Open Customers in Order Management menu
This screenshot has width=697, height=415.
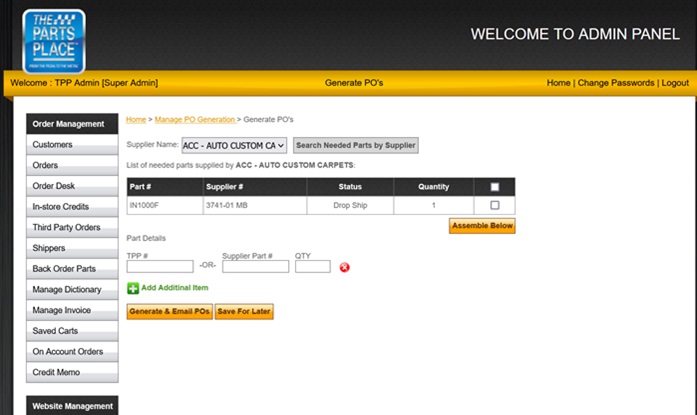pyautogui.click(x=53, y=145)
